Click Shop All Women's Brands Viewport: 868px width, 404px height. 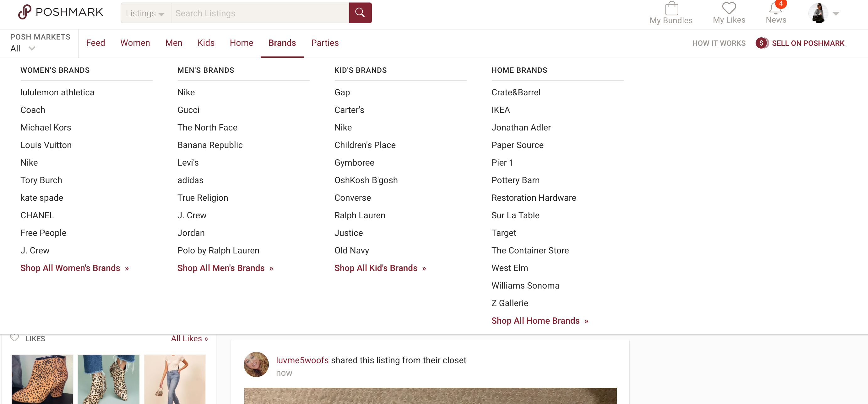tap(74, 268)
